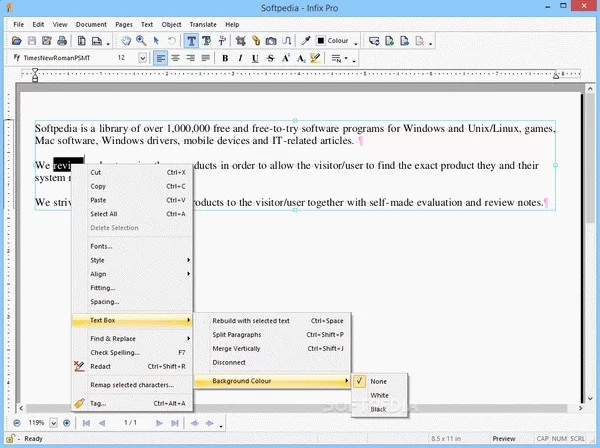600x448 pixels.
Task: Click the zoom in plus icon
Action: click(x=67, y=423)
